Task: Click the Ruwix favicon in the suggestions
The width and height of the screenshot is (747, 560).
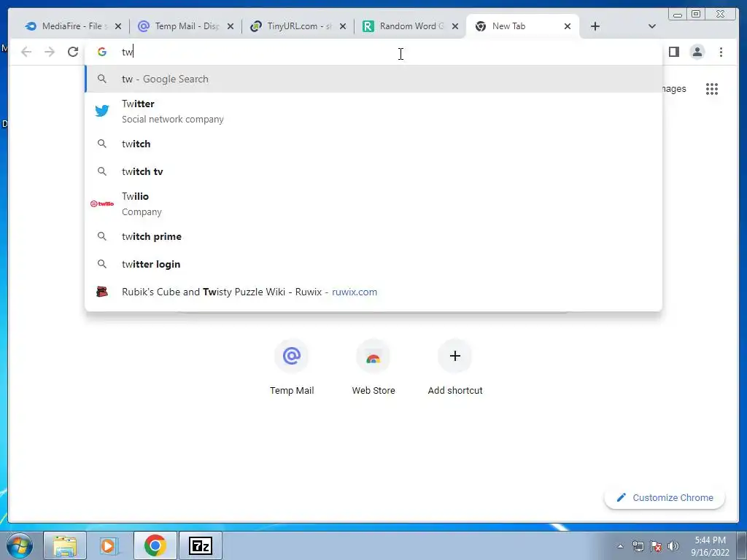Action: tap(102, 292)
